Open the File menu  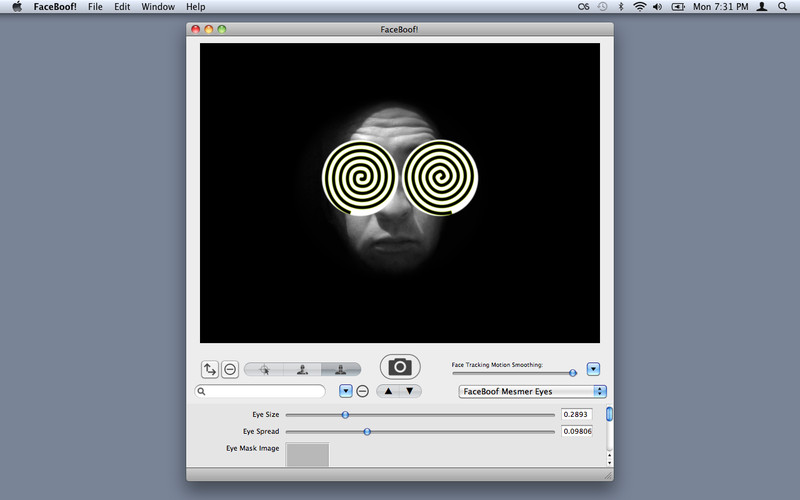pos(95,7)
